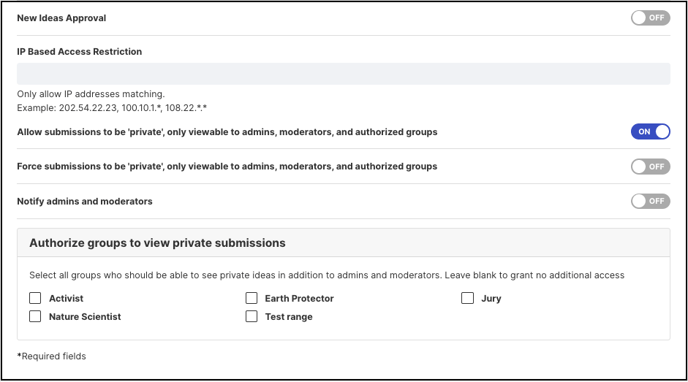
Task: Check the Test range group checkbox
Action: [x=251, y=316]
